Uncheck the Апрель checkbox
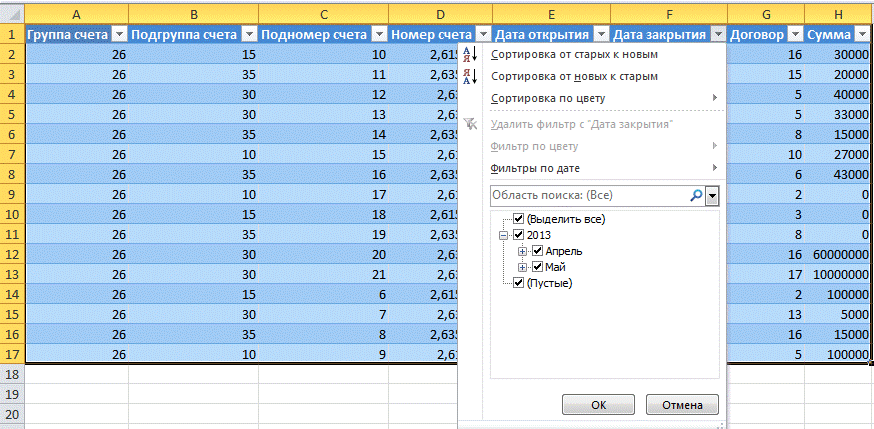This screenshot has height=429, width=874. [x=537, y=251]
